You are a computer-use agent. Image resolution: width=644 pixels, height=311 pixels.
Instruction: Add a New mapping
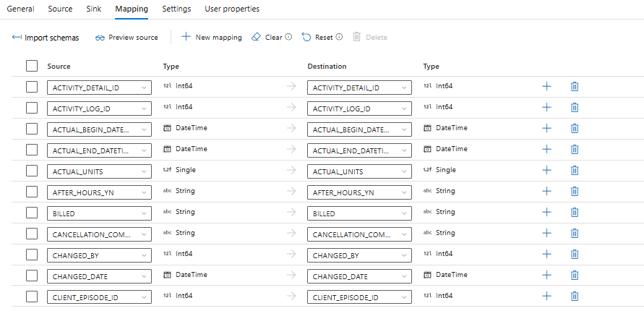pyautogui.click(x=211, y=38)
